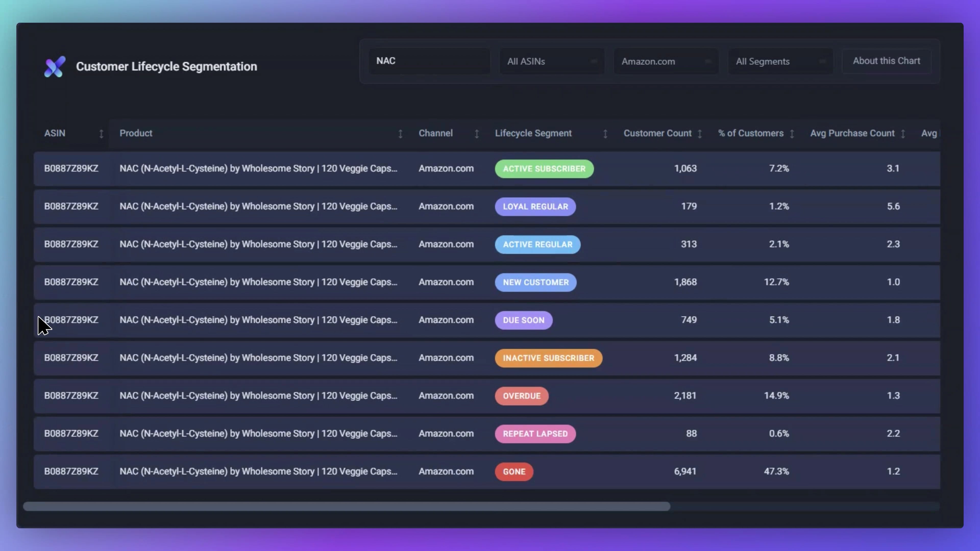Viewport: 980px width, 551px height.
Task: Click customer count 6,941
Action: tap(685, 471)
